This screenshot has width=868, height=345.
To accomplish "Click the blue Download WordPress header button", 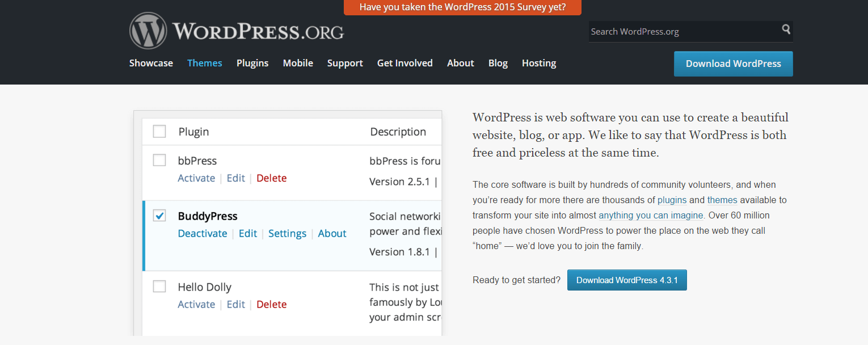I will [x=733, y=64].
